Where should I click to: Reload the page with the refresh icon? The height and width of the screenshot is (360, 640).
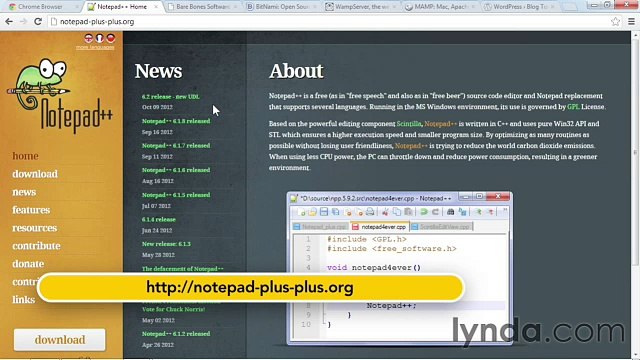(38, 22)
